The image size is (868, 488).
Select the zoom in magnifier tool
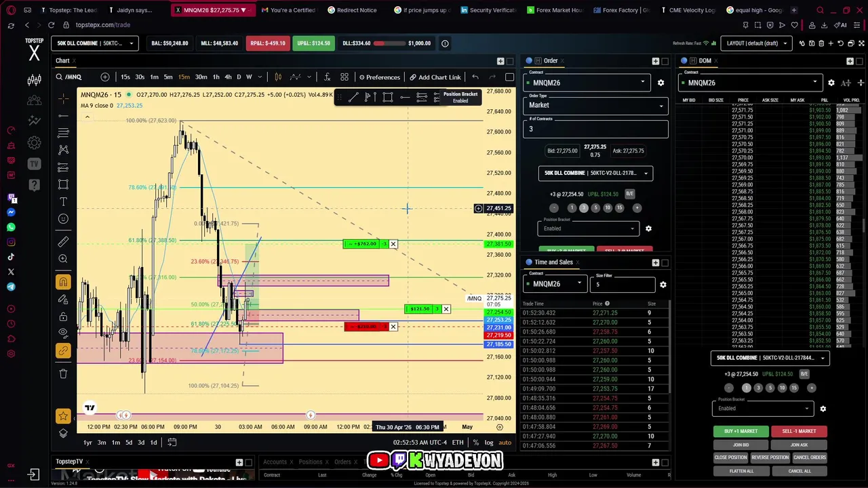63,258
